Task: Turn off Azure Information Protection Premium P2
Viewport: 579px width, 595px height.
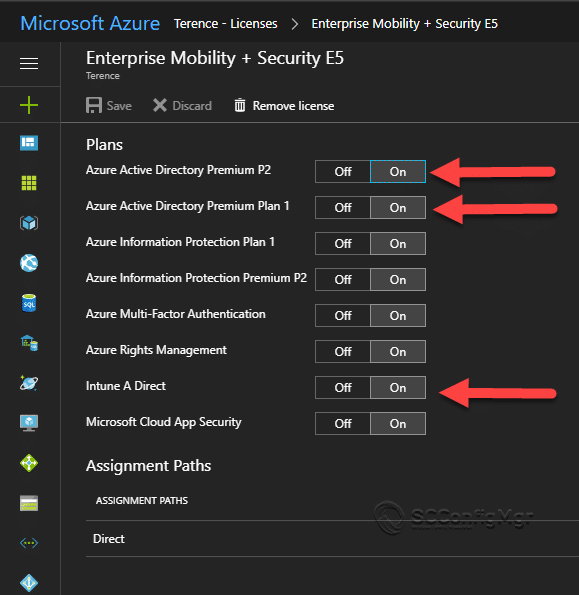Action: (x=343, y=280)
